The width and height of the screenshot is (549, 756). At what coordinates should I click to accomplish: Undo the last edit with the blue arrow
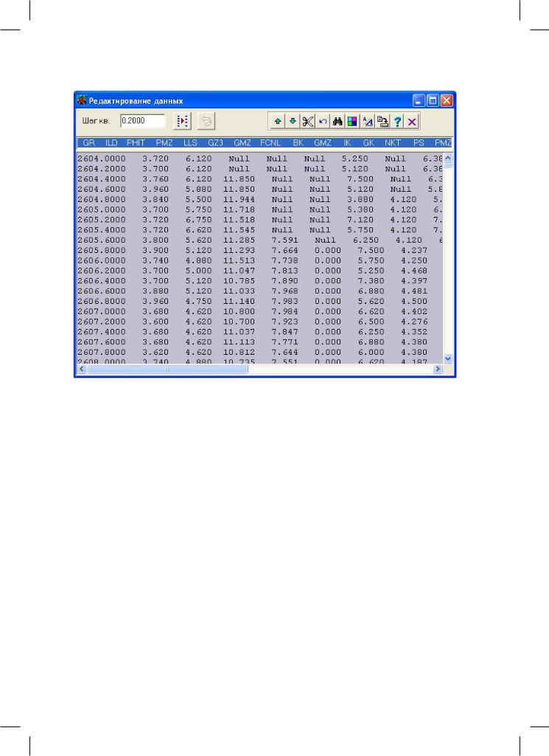tap(322, 122)
